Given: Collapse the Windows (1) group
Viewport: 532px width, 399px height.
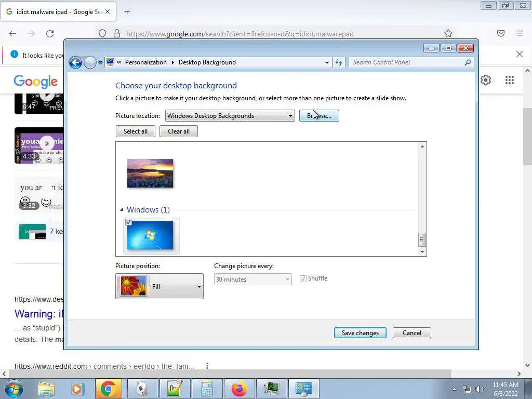Looking at the screenshot, I should (122, 210).
